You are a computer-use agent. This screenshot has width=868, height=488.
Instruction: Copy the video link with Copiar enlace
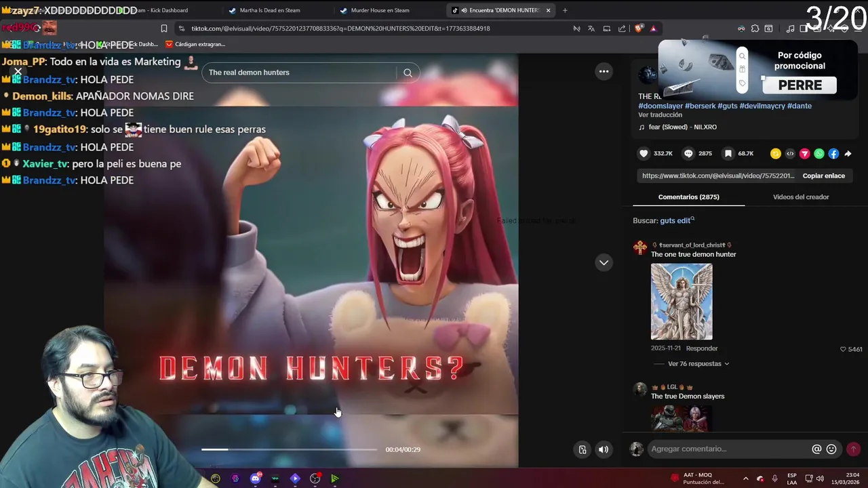click(823, 176)
